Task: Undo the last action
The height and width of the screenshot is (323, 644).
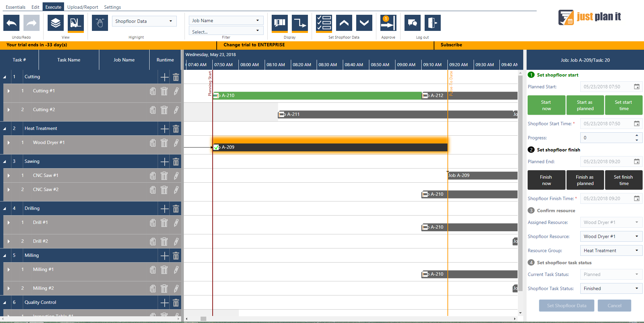Action: point(11,22)
